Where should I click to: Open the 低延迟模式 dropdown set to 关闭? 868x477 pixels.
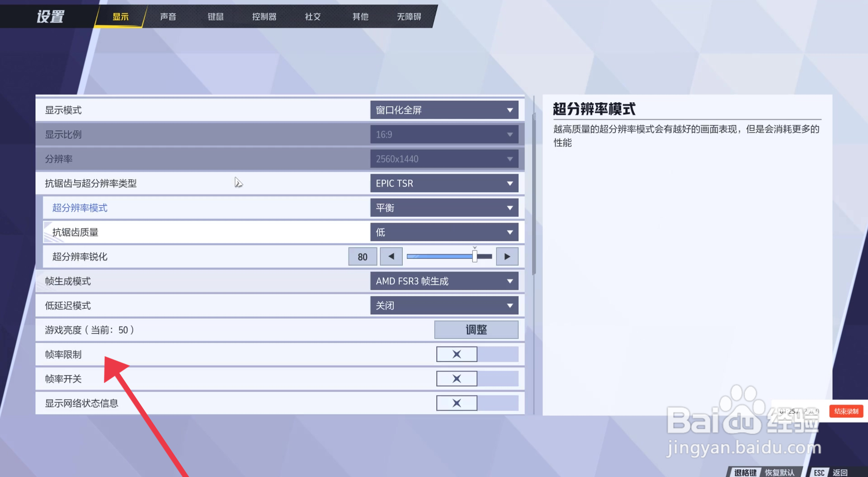pos(444,305)
